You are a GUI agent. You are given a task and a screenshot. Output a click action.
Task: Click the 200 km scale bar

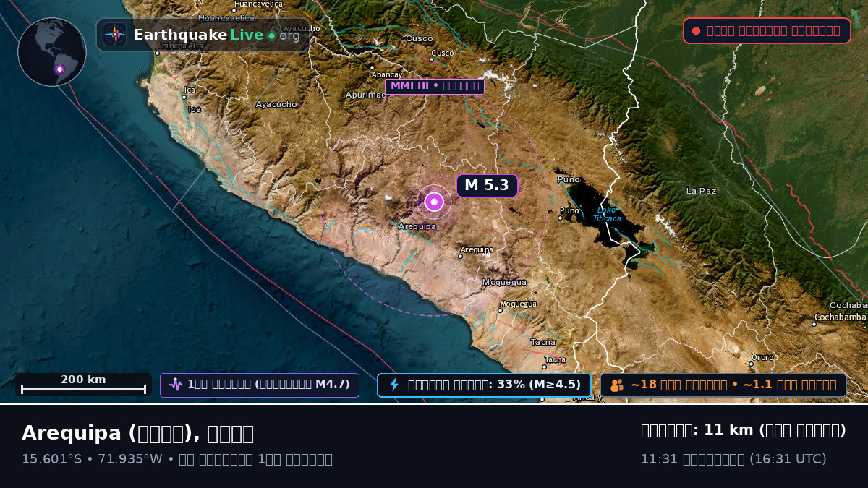[x=83, y=384]
